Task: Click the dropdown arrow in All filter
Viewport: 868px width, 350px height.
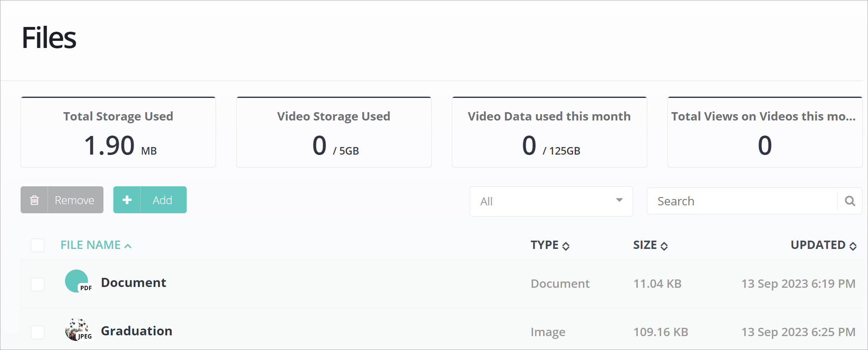Action: pos(619,200)
